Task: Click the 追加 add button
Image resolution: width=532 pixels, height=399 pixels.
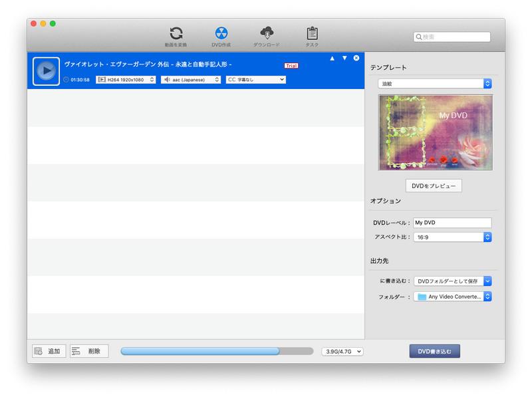Action: tap(49, 351)
